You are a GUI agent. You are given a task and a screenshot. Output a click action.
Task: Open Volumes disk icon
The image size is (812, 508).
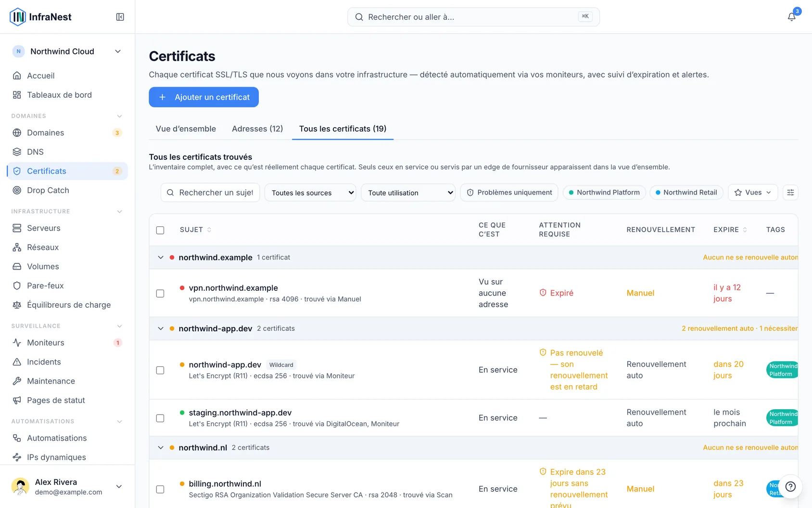click(17, 266)
